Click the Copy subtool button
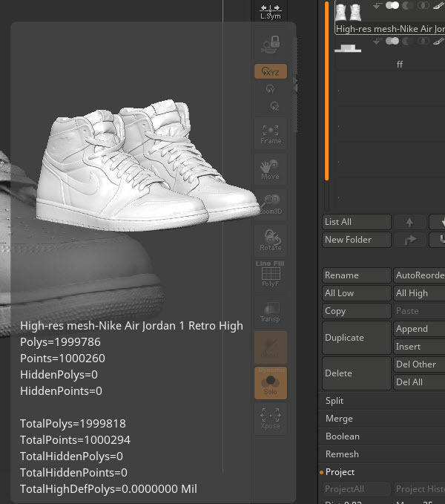Viewport: 445px width, 504px height. click(x=357, y=311)
